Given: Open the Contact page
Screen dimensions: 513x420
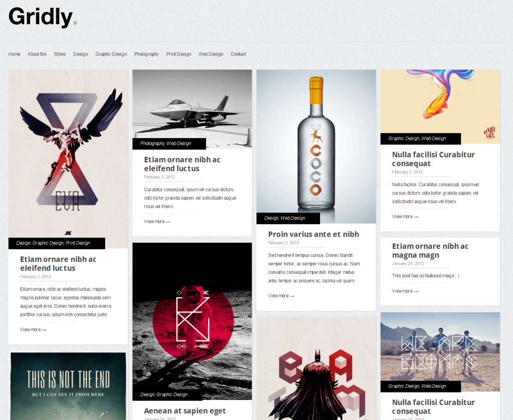Looking at the screenshot, I should pyautogui.click(x=238, y=54).
